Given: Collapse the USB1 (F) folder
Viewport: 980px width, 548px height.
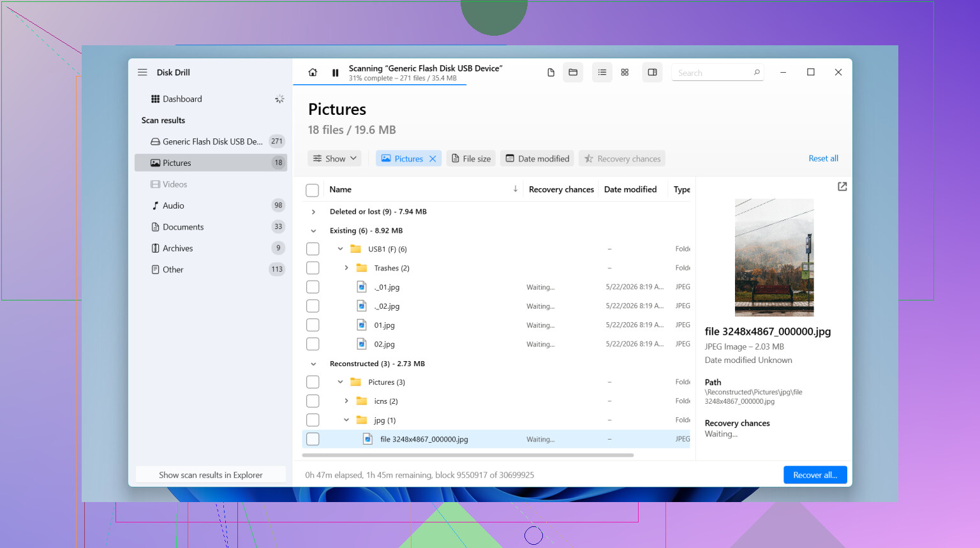Looking at the screenshot, I should tap(340, 249).
